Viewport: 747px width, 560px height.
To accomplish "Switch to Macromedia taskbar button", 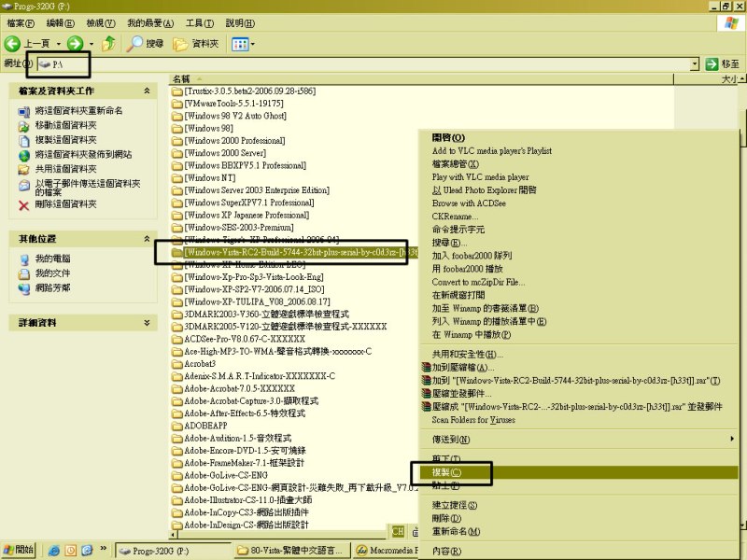I will tap(386, 551).
